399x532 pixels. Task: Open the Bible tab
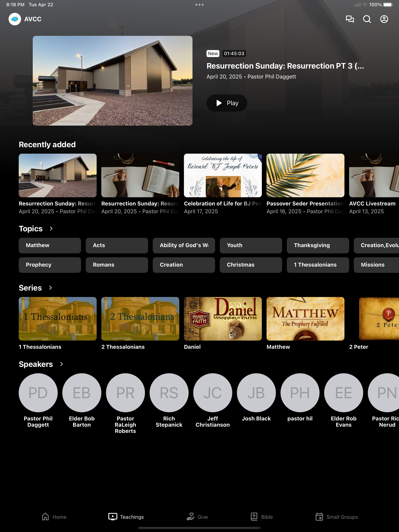(x=262, y=517)
